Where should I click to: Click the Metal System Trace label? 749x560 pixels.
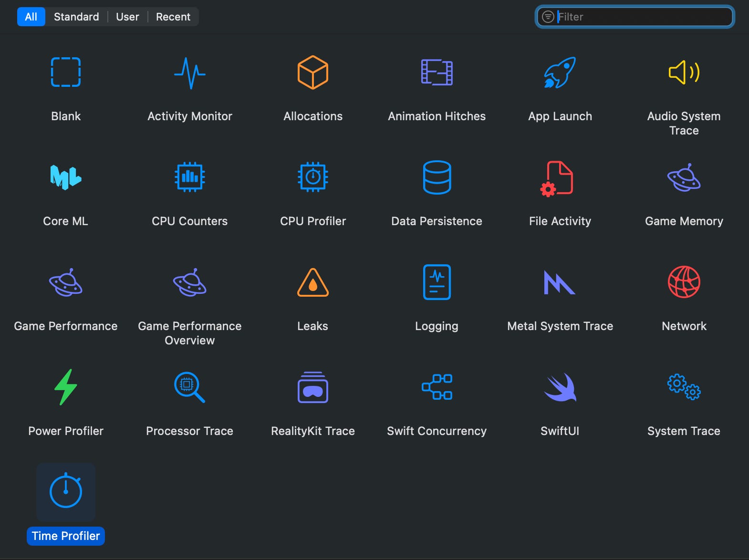pyautogui.click(x=560, y=326)
